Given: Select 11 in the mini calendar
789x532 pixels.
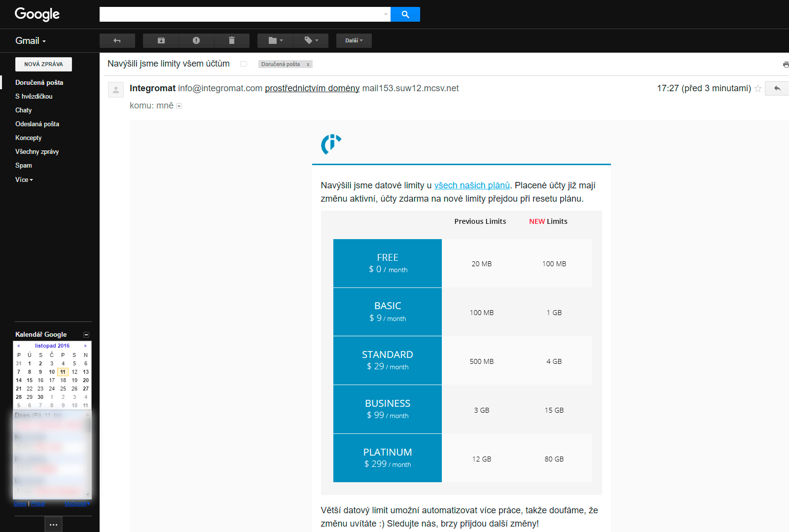Looking at the screenshot, I should [63, 372].
